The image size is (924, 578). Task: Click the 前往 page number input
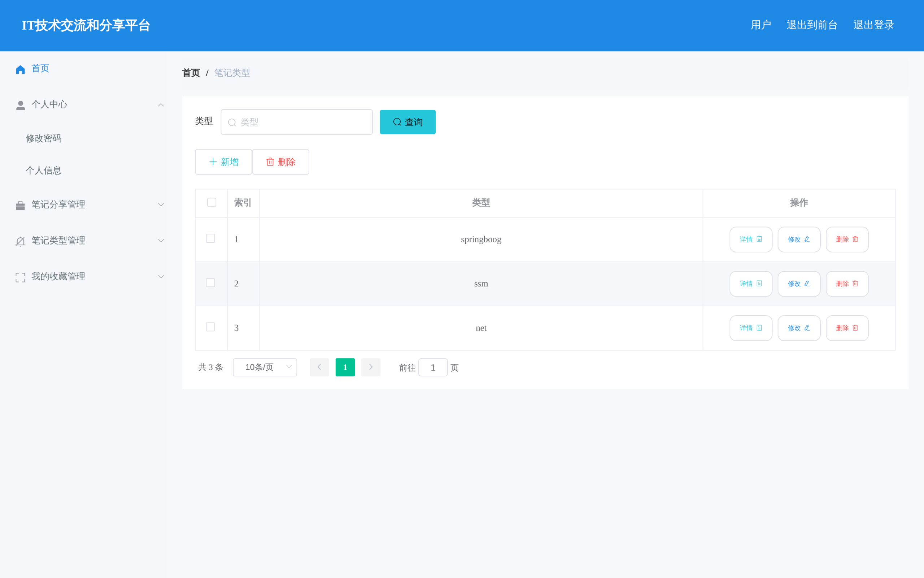pyautogui.click(x=433, y=367)
